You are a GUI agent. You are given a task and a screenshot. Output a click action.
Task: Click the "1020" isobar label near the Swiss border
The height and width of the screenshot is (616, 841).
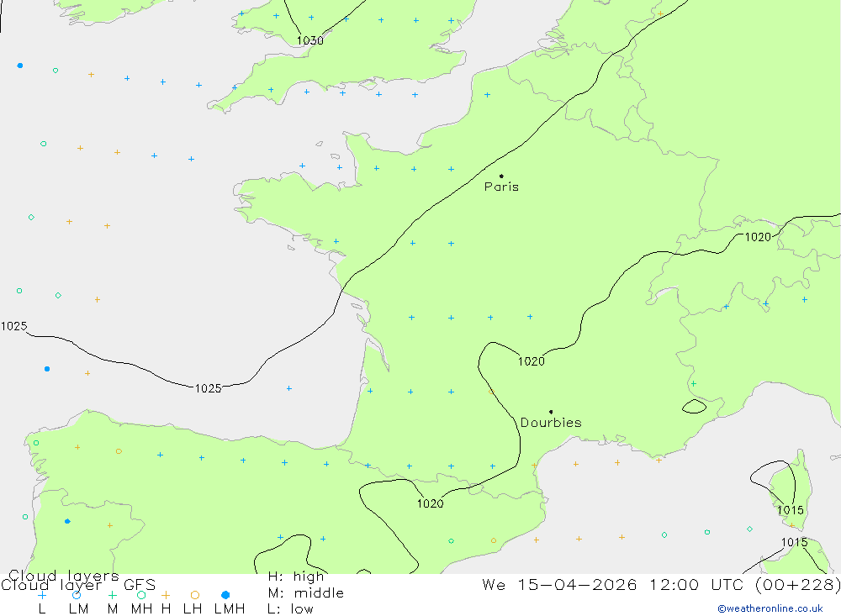pyautogui.click(x=758, y=237)
